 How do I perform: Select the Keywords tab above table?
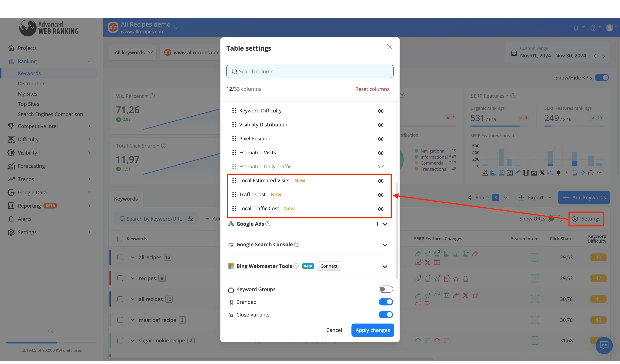(x=126, y=199)
